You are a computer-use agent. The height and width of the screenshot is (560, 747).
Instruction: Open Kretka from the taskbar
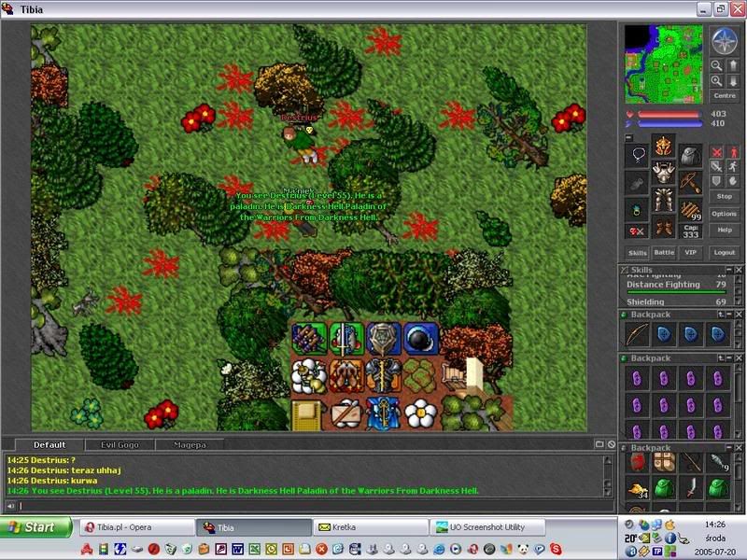[x=370, y=527]
